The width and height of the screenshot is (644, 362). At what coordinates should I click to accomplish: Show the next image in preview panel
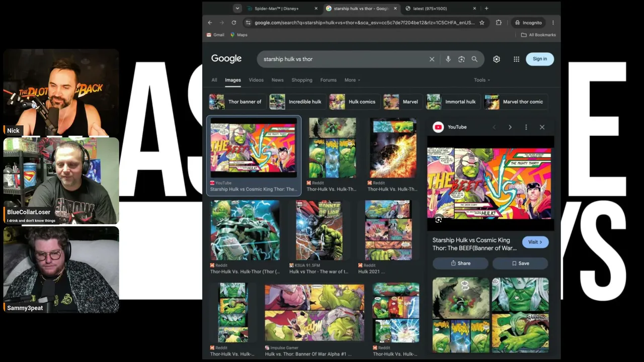click(x=510, y=127)
